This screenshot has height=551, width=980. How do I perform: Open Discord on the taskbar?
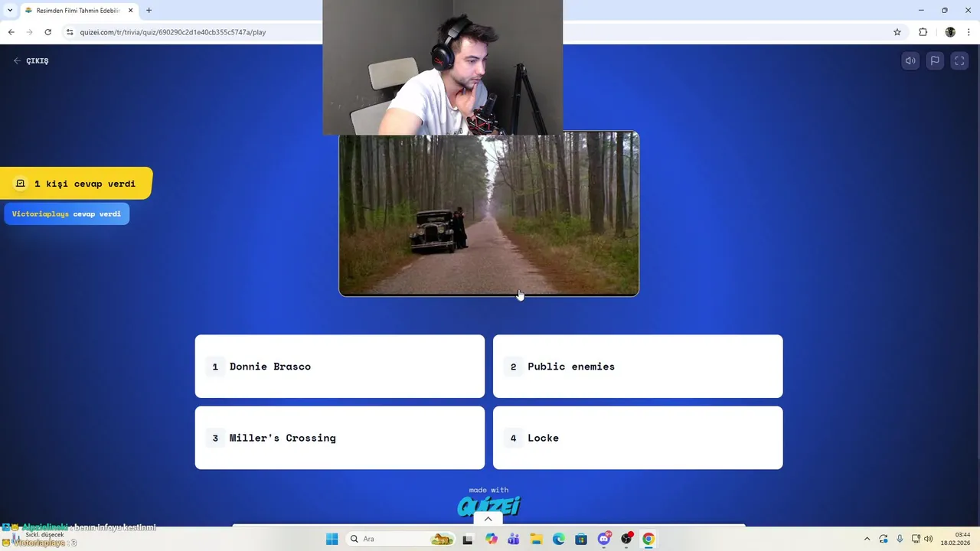pos(604,539)
